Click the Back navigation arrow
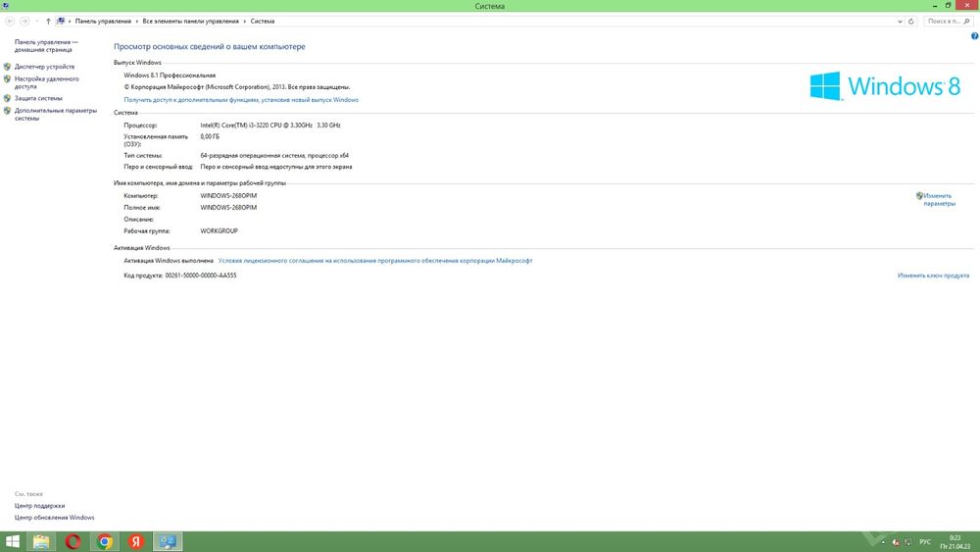This screenshot has height=552, width=980. pyautogui.click(x=10, y=22)
